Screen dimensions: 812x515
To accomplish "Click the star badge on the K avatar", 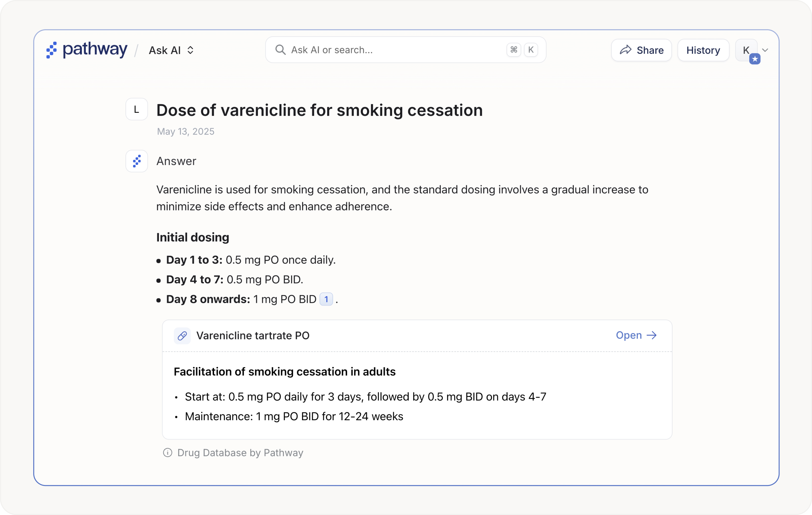I will 755,59.
